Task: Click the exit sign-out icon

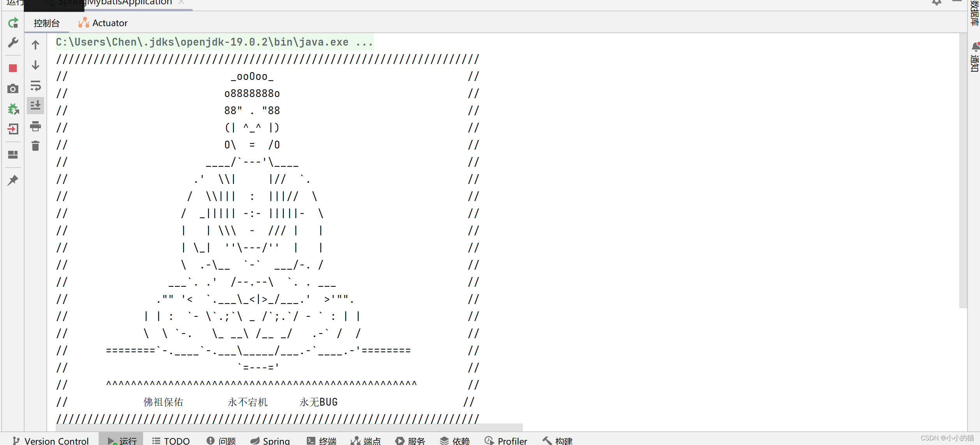Action: point(13,129)
